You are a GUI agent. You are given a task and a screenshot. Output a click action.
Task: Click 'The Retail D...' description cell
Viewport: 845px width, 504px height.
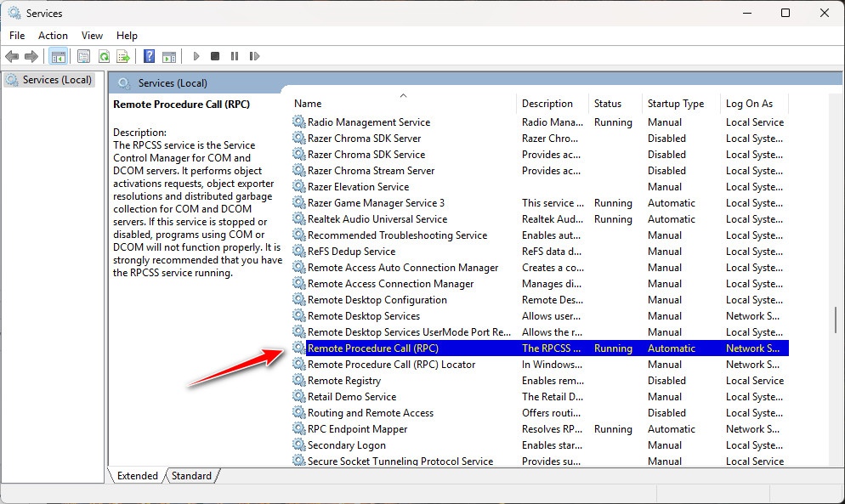[553, 397]
